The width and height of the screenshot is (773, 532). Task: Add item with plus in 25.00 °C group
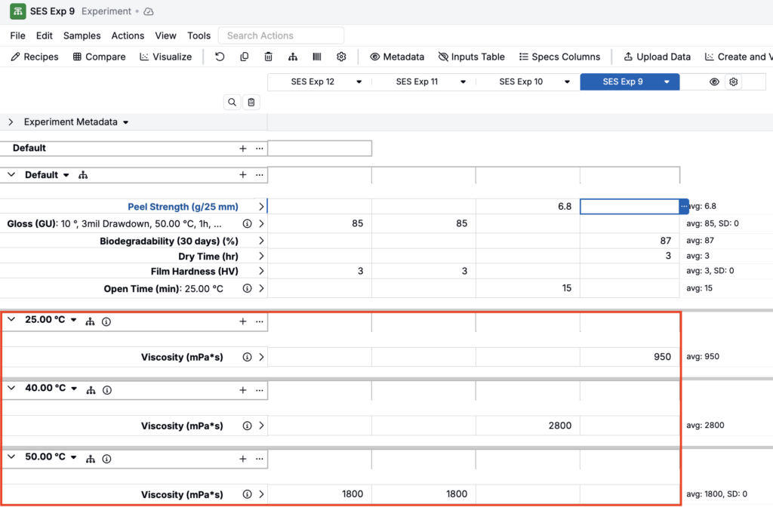tap(242, 321)
